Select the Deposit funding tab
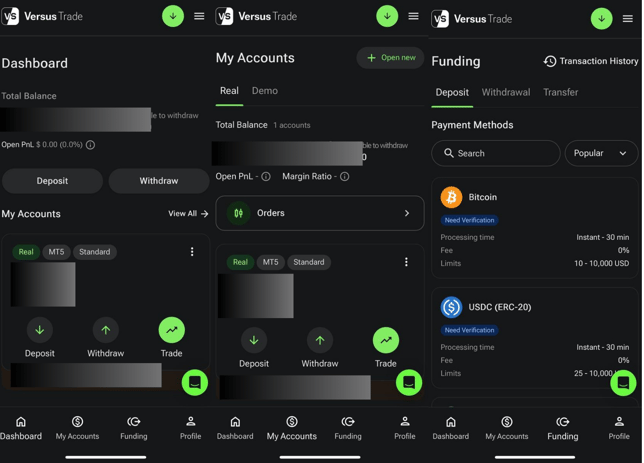The image size is (644, 463). click(x=452, y=92)
